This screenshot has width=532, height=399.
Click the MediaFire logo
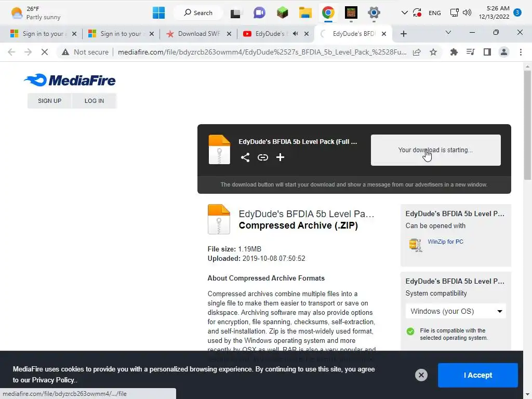coord(70,80)
